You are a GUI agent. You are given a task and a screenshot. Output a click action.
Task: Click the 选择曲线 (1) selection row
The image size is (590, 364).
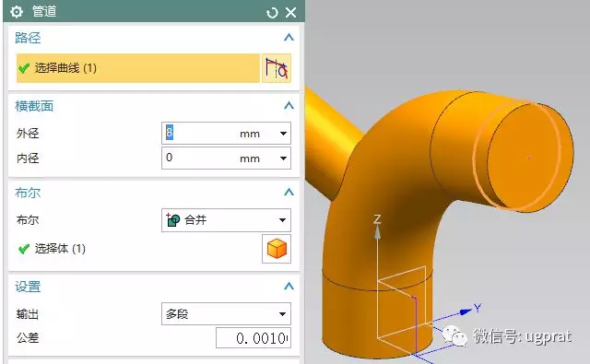tap(138, 68)
